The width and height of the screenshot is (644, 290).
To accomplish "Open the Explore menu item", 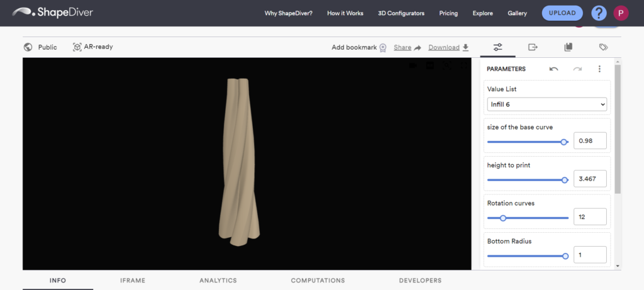I will (482, 13).
